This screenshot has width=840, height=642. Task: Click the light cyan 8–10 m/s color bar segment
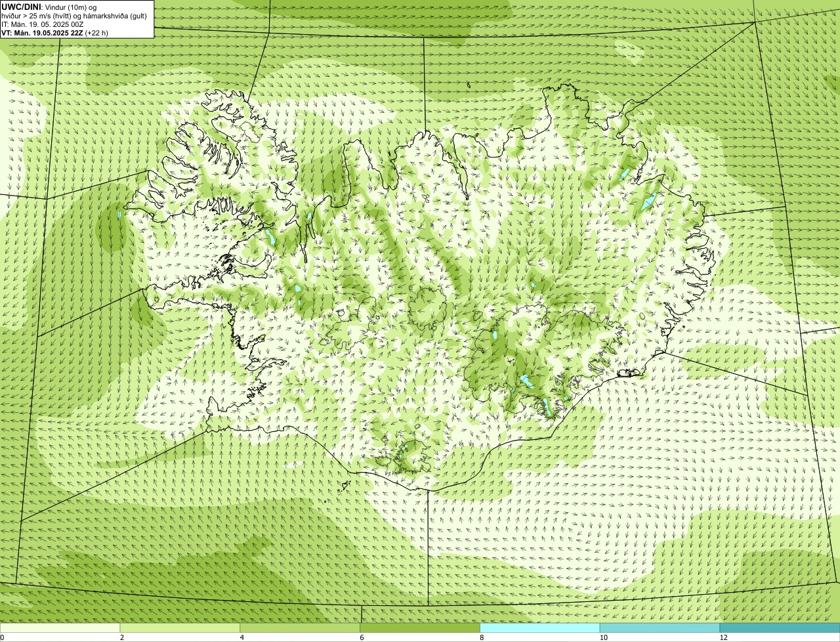pyautogui.click(x=540, y=628)
